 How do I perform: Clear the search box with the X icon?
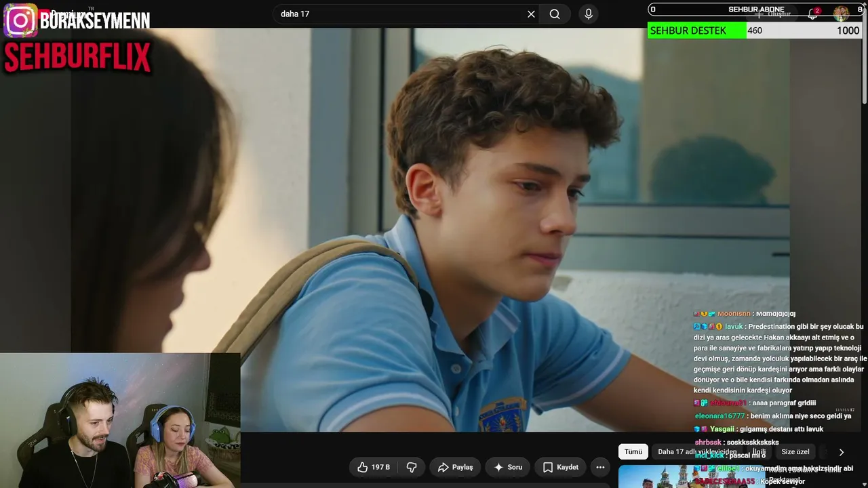click(531, 14)
